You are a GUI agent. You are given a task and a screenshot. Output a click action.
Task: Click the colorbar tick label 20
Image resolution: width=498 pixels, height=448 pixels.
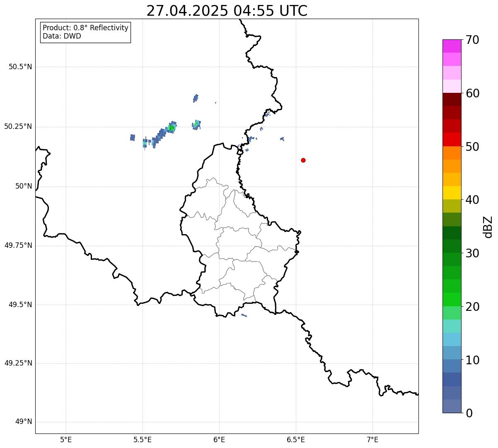tap(473, 307)
